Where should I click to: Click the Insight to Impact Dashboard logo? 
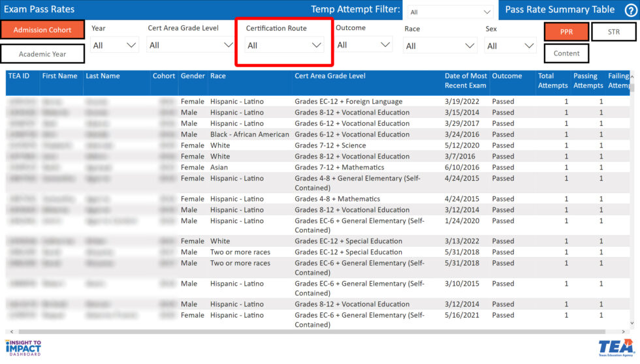(24, 348)
